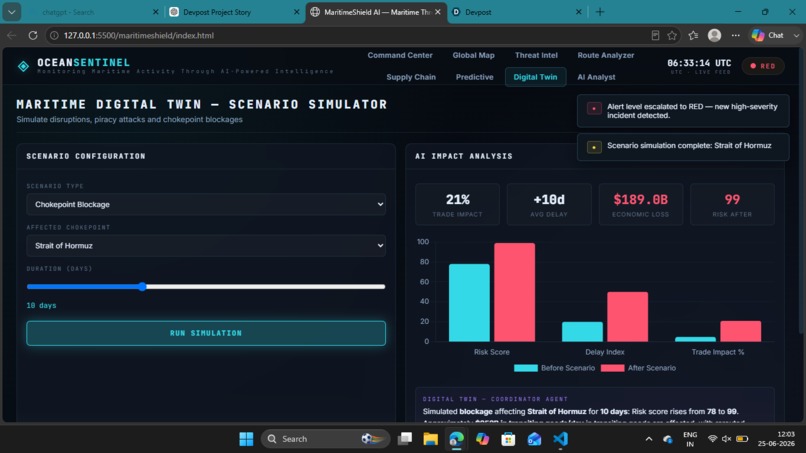
Task: Switch to the Devpost browser tab
Action: pyautogui.click(x=517, y=12)
